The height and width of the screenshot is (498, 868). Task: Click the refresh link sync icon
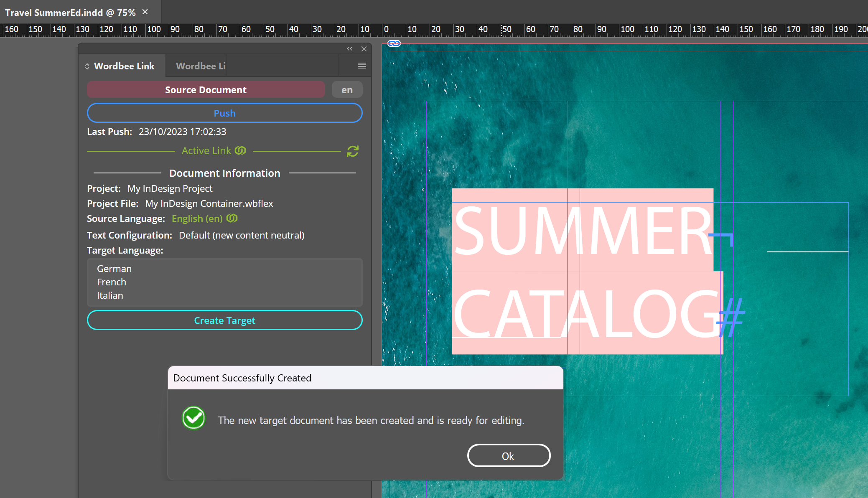pyautogui.click(x=352, y=151)
